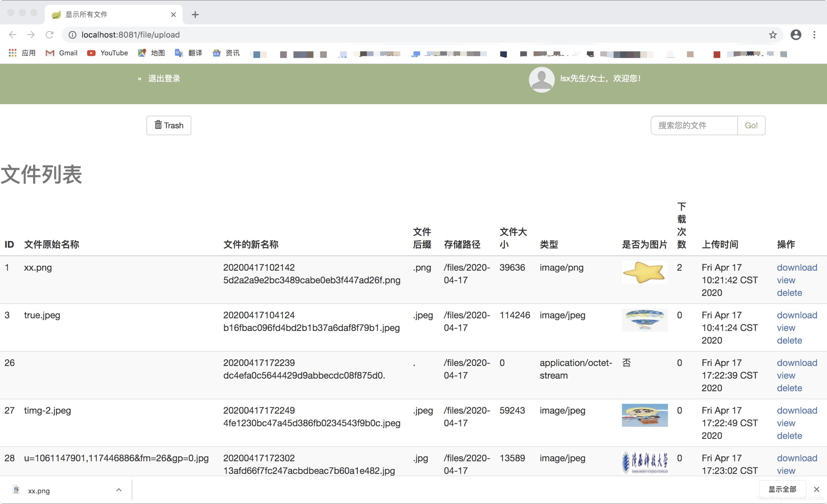827x504 pixels.
Task: Delete the file with ID 26
Action: coord(789,388)
